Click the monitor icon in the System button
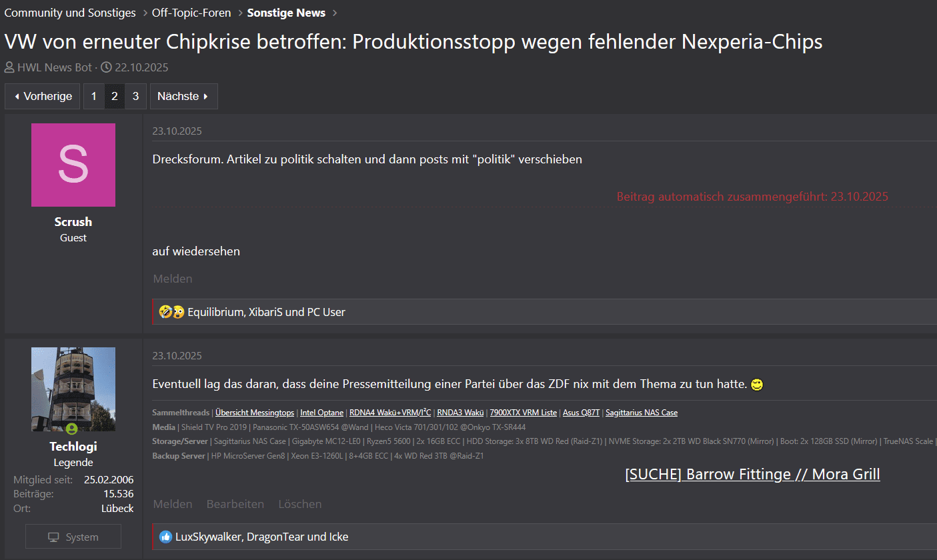Image resolution: width=937 pixels, height=560 pixels. 54,537
